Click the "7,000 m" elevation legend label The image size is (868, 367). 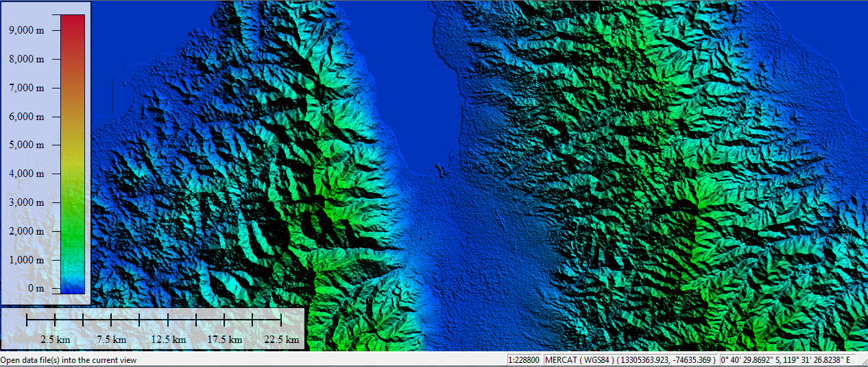click(x=27, y=88)
